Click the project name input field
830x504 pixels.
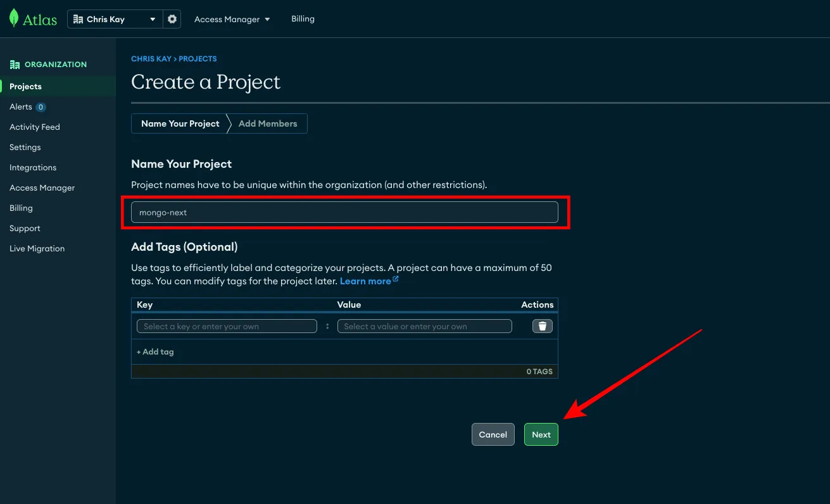click(344, 212)
